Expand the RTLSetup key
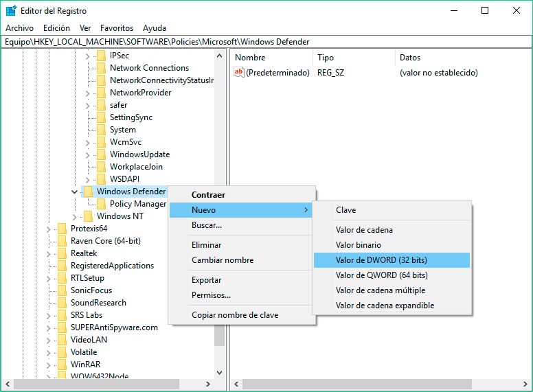The width and height of the screenshot is (533, 392). [x=48, y=279]
